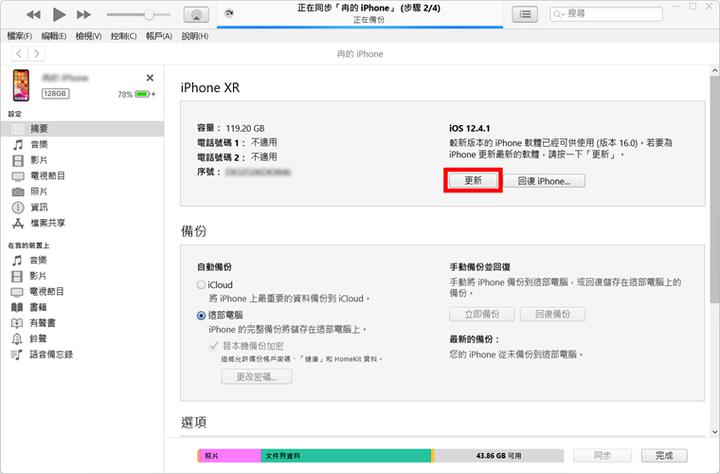Eject the device with the X button
Viewport: 720px width, 474px height.
150,78
